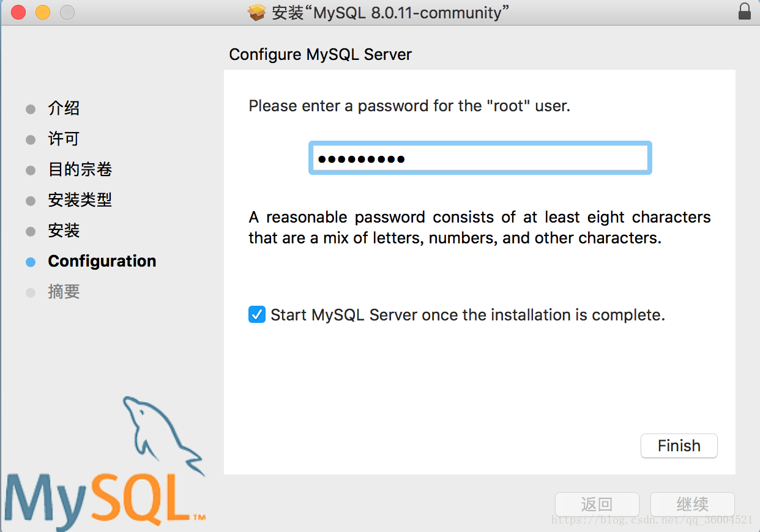Image resolution: width=760 pixels, height=532 pixels.
Task: Select the 目的宗卷 step in sidebar
Action: 80,169
